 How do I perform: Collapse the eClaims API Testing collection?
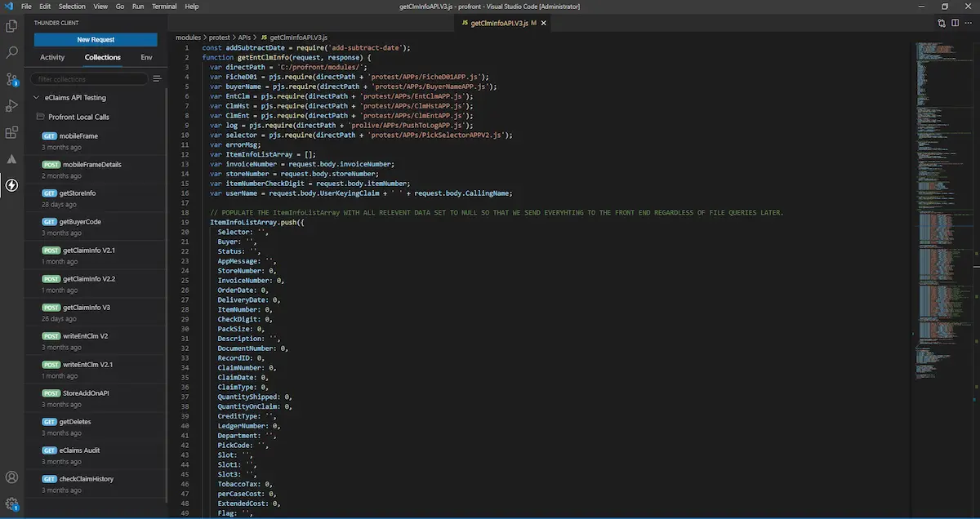(x=36, y=98)
